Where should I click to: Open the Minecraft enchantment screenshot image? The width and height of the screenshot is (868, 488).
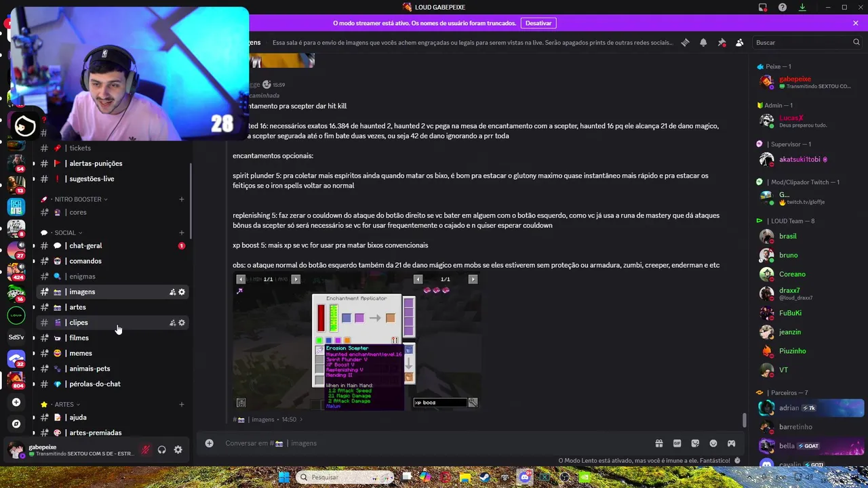[x=357, y=342]
